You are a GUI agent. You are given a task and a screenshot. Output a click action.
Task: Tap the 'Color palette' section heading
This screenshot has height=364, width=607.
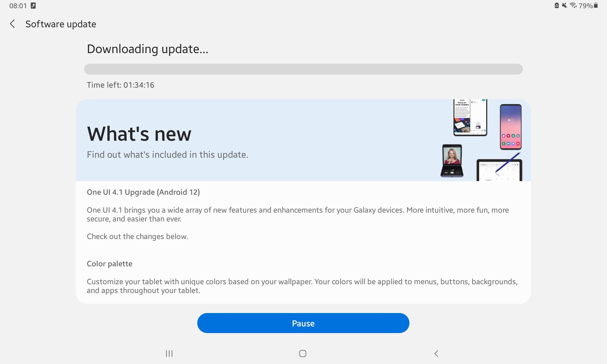[110, 264]
